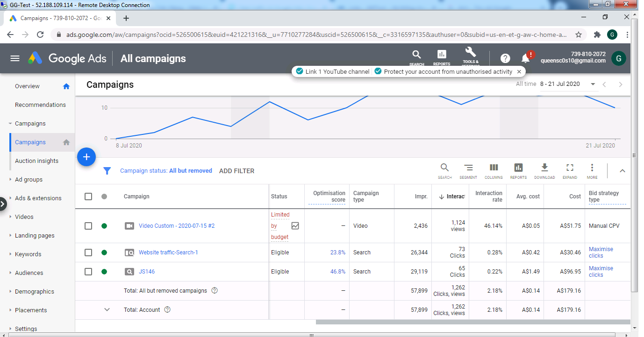The height and width of the screenshot is (337, 644).
Task: Open Recommendations in sidebar
Action: 40,105
